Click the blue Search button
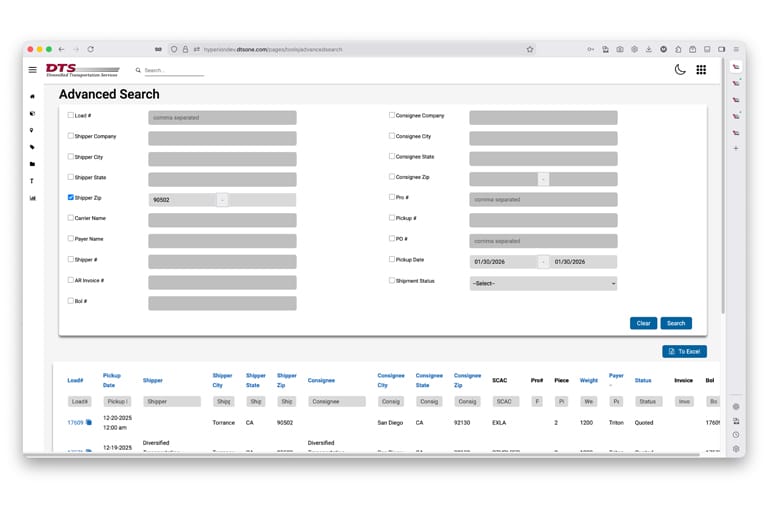770x513 pixels. [676, 323]
